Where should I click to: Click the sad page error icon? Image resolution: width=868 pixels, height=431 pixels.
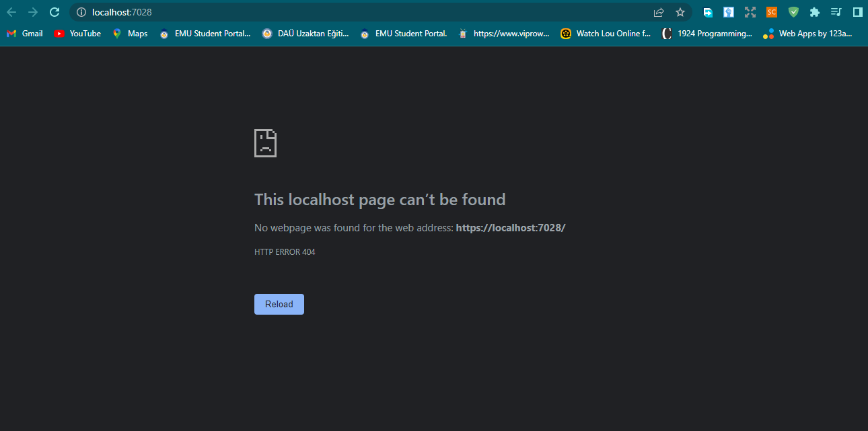click(x=265, y=143)
